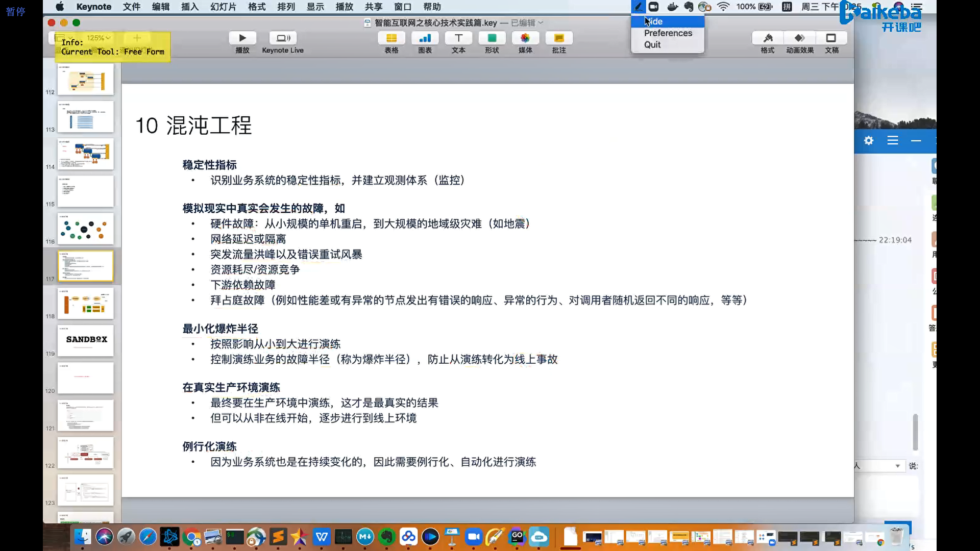Viewport: 980px width, 551px height.
Task: Select Preferences in the dropdown menu
Action: pyautogui.click(x=668, y=33)
